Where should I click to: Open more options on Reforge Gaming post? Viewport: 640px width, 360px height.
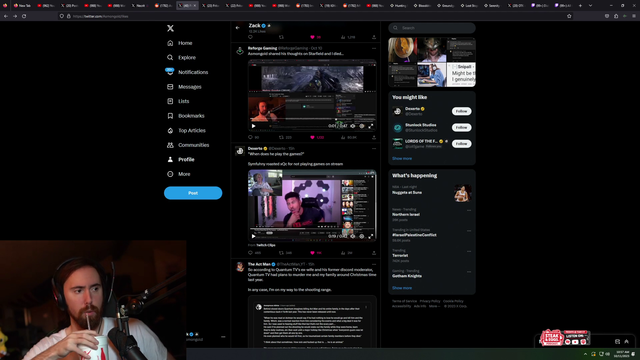point(373,48)
